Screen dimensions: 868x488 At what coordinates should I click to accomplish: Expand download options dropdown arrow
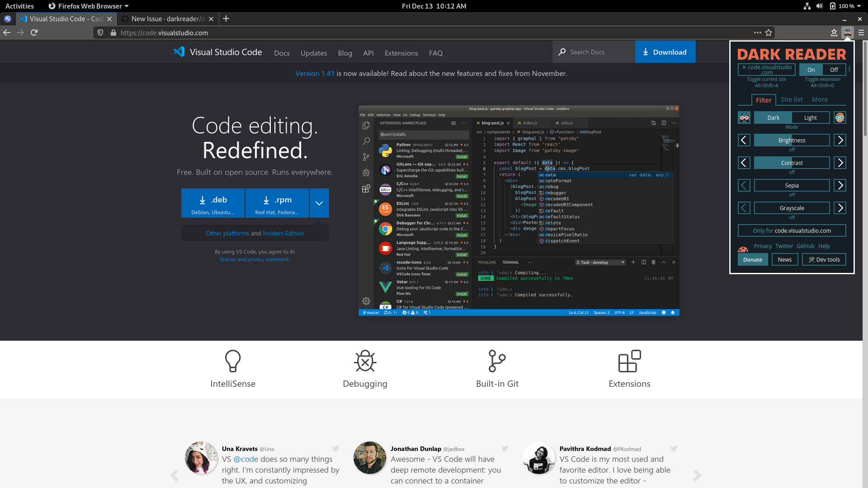tap(319, 203)
